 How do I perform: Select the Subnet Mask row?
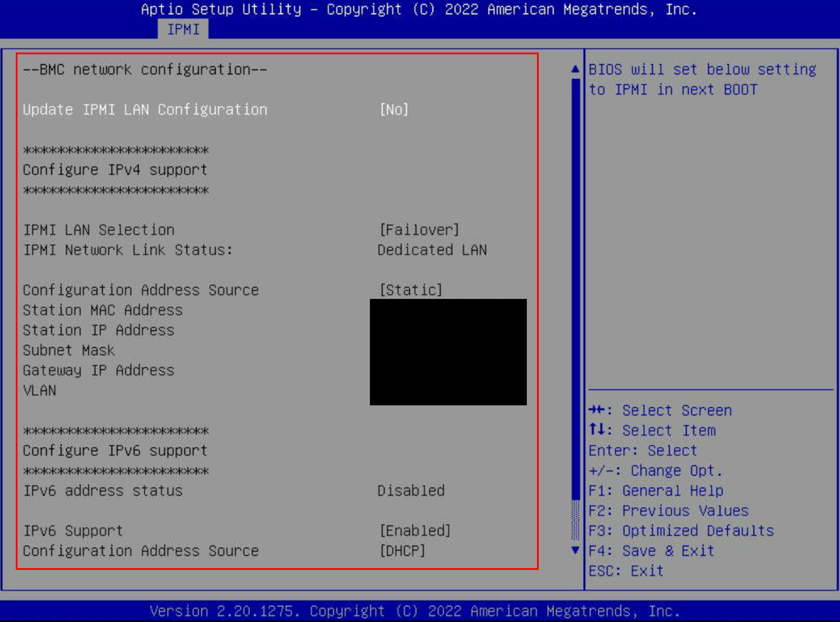[69, 350]
